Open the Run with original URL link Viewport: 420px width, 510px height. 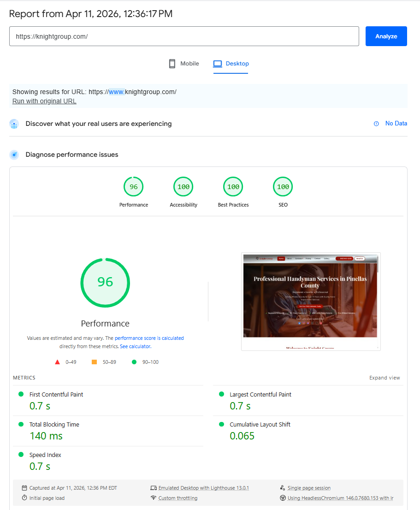click(44, 101)
